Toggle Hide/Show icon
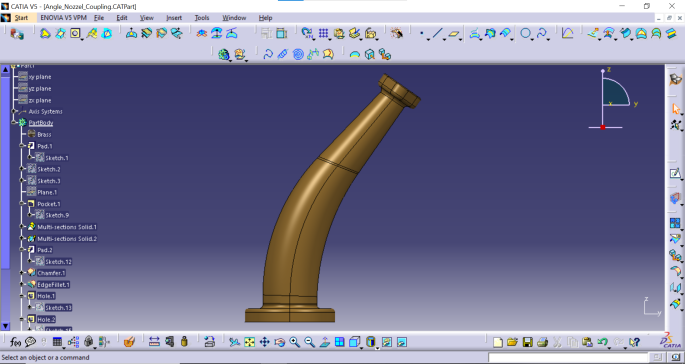The image size is (685, 364). [387, 342]
